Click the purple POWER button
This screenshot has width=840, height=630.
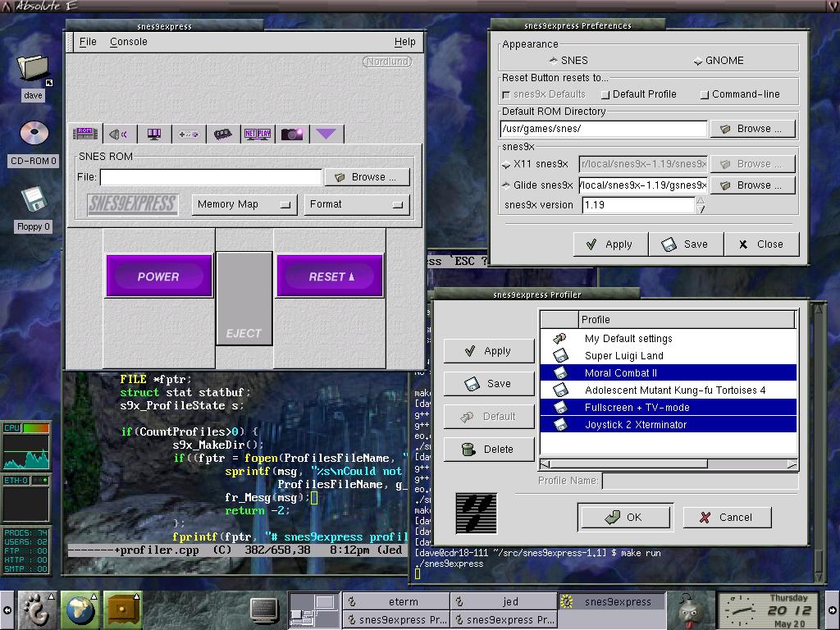tap(159, 276)
